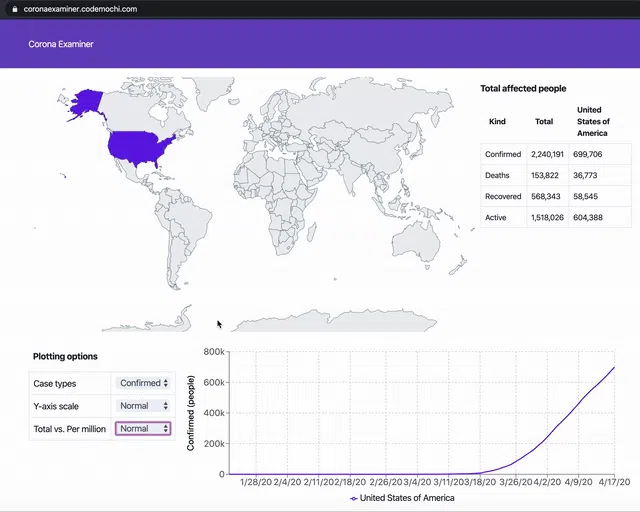This screenshot has height=512, width=640.
Task: Select Australia on the world map
Action: (416, 242)
